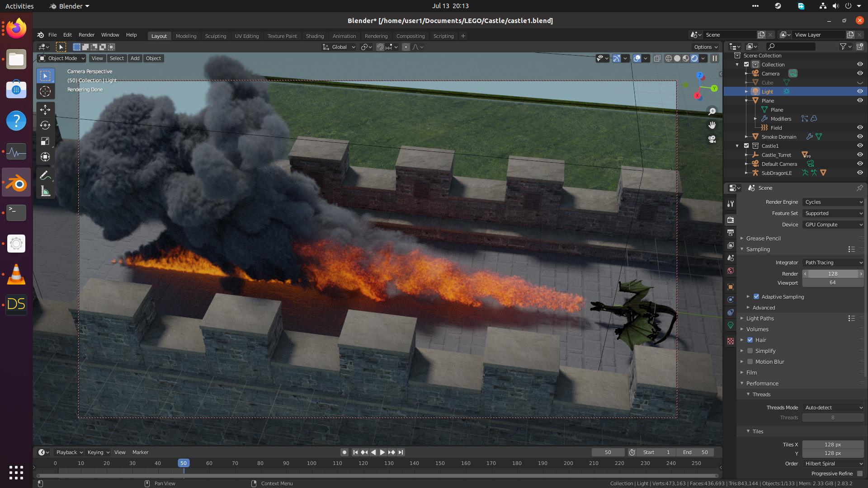This screenshot has width=868, height=488.
Task: Switch to the Shading workspace tab
Action: tap(315, 36)
